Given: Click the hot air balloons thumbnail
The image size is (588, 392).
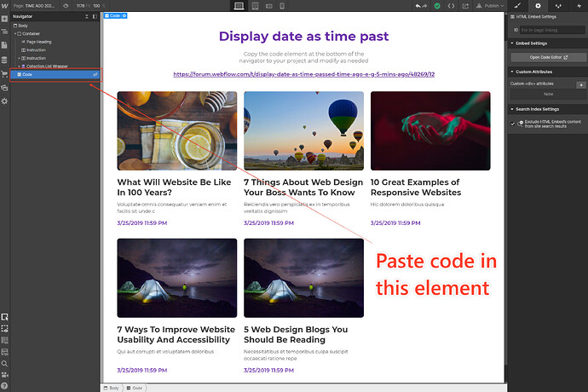Looking at the screenshot, I should (303, 131).
